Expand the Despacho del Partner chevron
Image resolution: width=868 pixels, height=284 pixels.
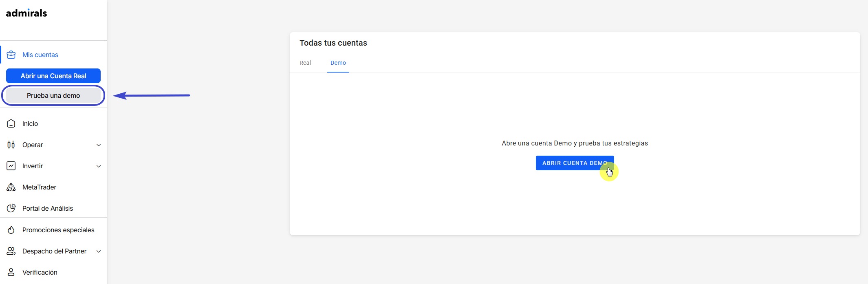click(99, 251)
